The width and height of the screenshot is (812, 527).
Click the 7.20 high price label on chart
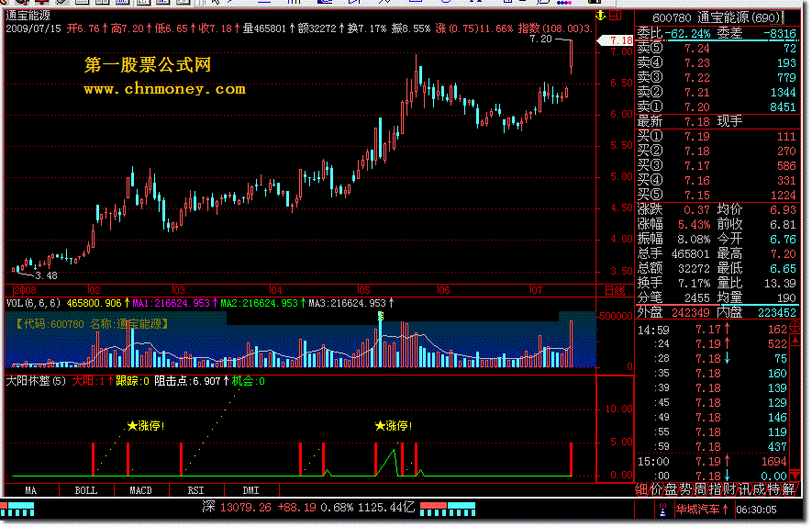coord(540,39)
